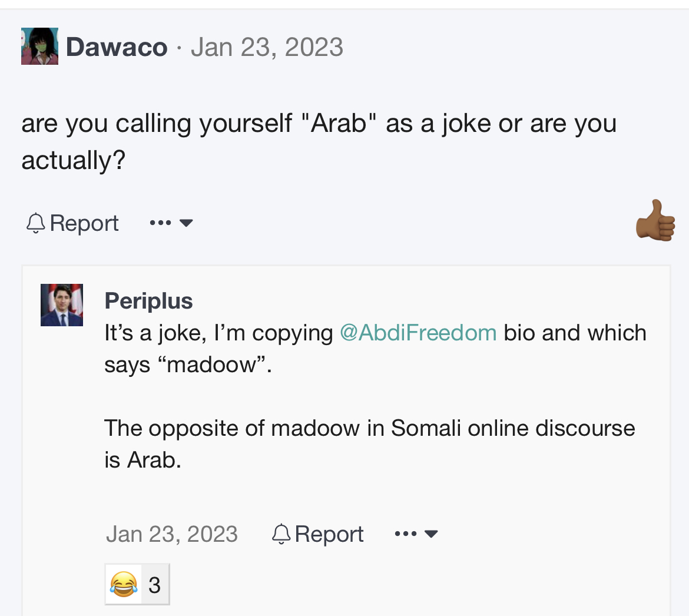This screenshot has height=616, width=689.
Task: Open the @AbdiFreedom mention link
Action: (418, 333)
